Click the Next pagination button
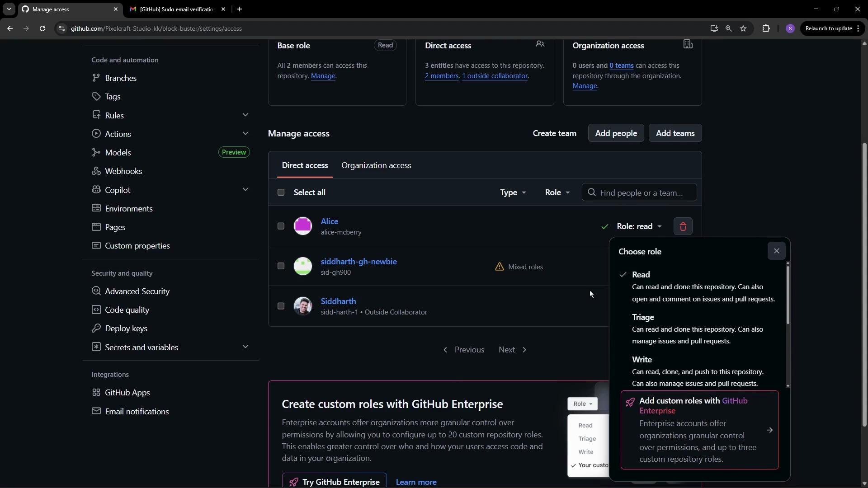 click(x=513, y=350)
